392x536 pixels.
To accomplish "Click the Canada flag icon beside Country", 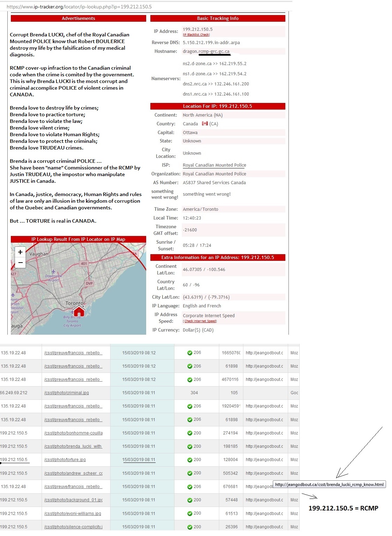I will (x=205, y=124).
